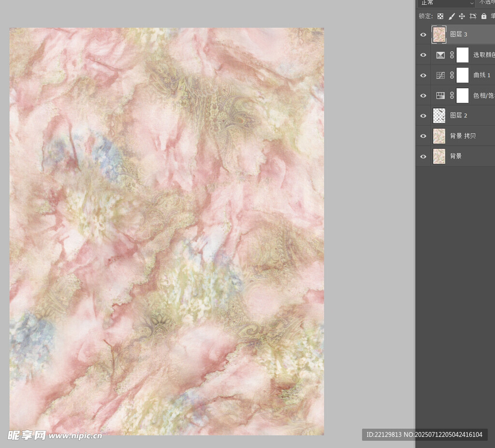Select the 曲线 1 layer mask thumbnail
This screenshot has height=448, width=495.
coord(463,75)
